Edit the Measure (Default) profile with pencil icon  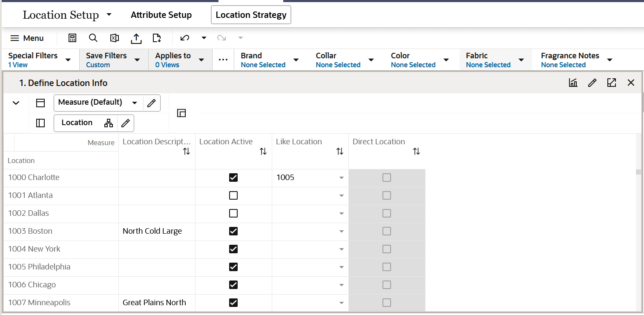click(152, 103)
